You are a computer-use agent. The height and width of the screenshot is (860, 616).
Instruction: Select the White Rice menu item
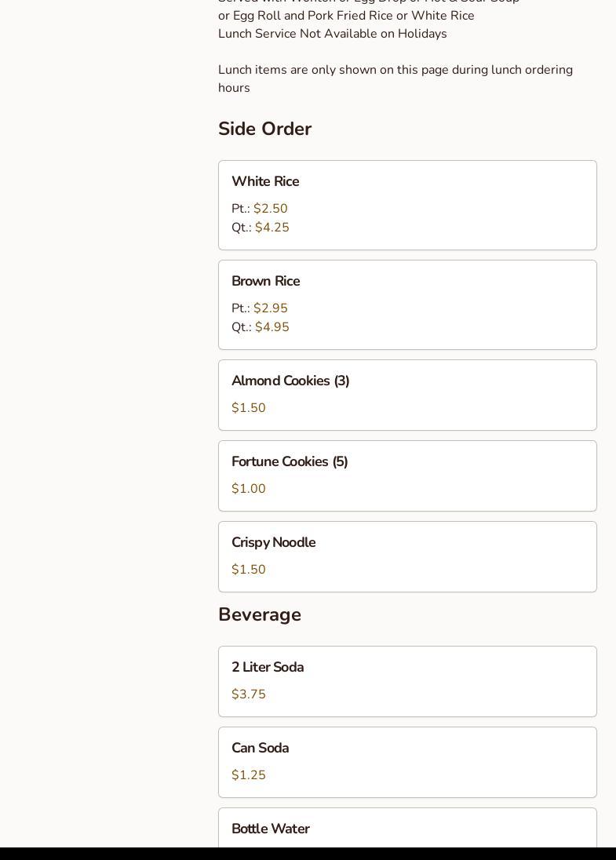265,182
